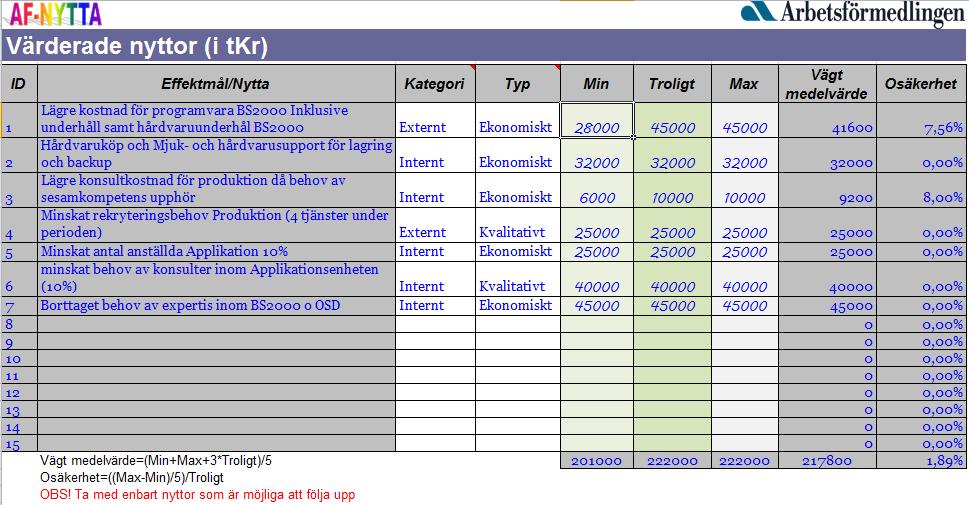Screen dimensions: 969x505
Task: Click the Arbetsförmedlingen logo
Action: [x=852, y=14]
